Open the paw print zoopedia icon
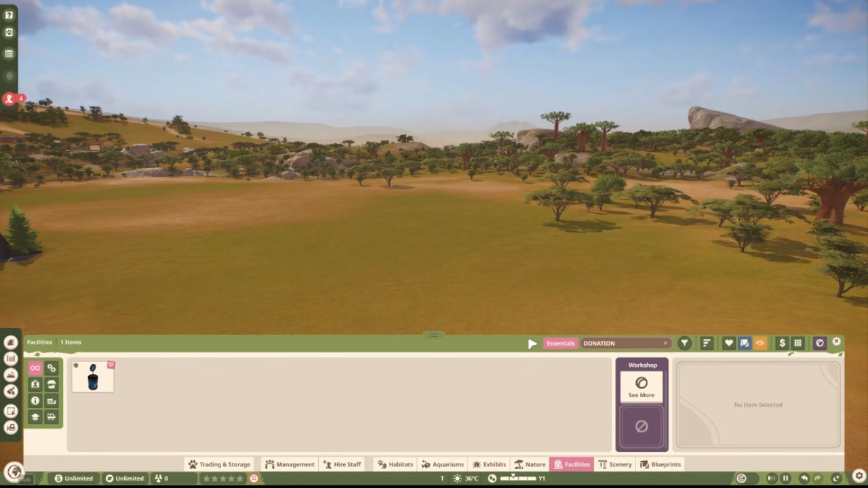The width and height of the screenshot is (868, 488). tap(9, 32)
